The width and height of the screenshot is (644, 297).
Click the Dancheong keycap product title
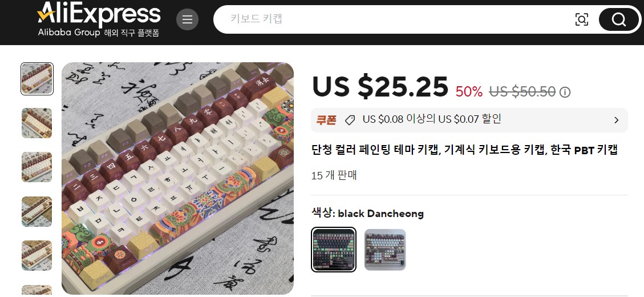(x=464, y=150)
